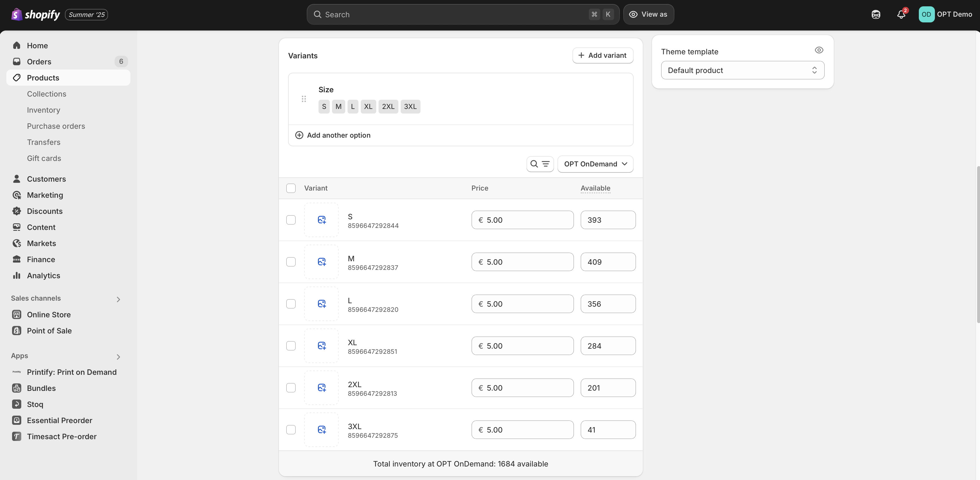
Task: Click the add image icon for variant S
Action: [321, 220]
